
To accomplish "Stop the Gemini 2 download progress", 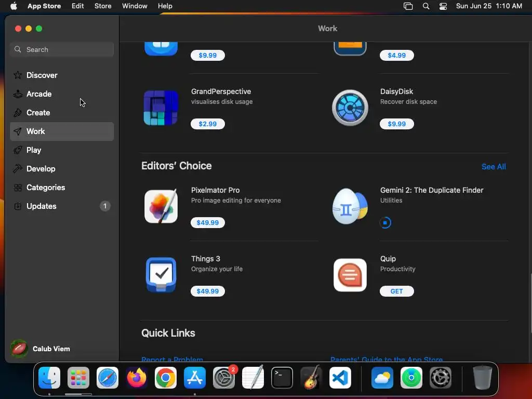I will coord(385,222).
